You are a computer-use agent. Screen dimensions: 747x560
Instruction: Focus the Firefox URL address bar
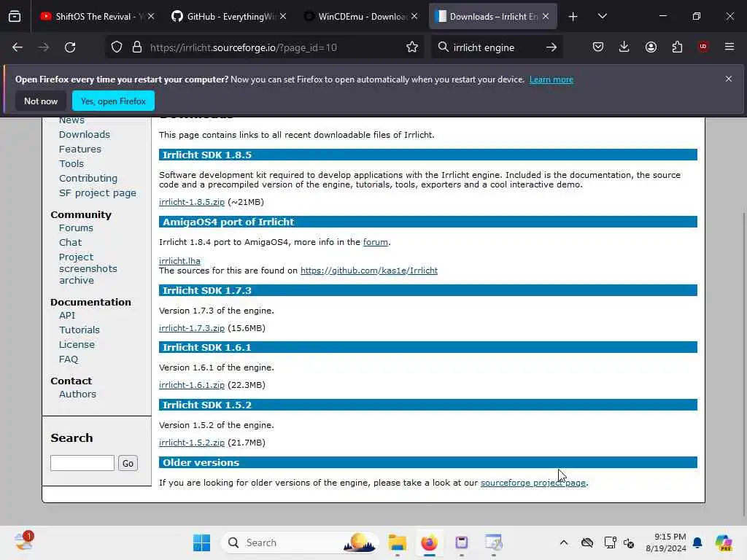click(264, 47)
